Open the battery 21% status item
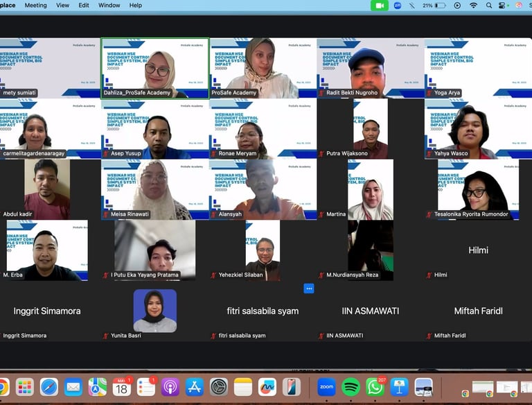This screenshot has width=532, height=405. 434,6
